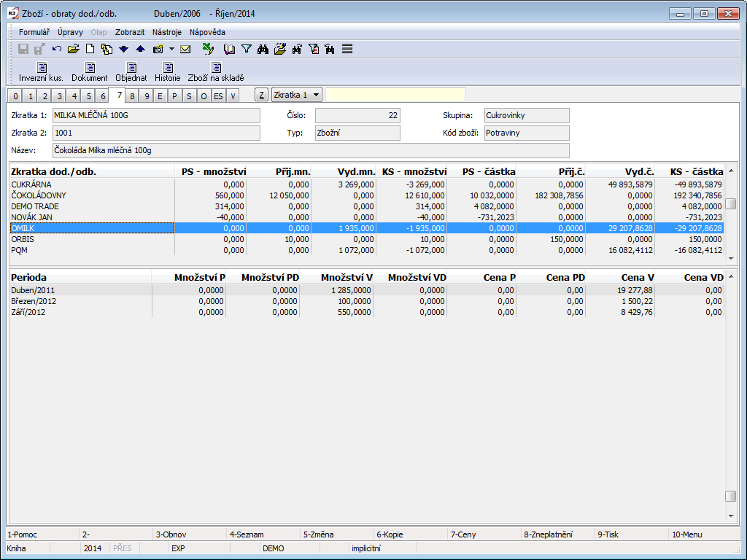Click the Historie button
This screenshot has height=560, width=747.
pyautogui.click(x=167, y=71)
